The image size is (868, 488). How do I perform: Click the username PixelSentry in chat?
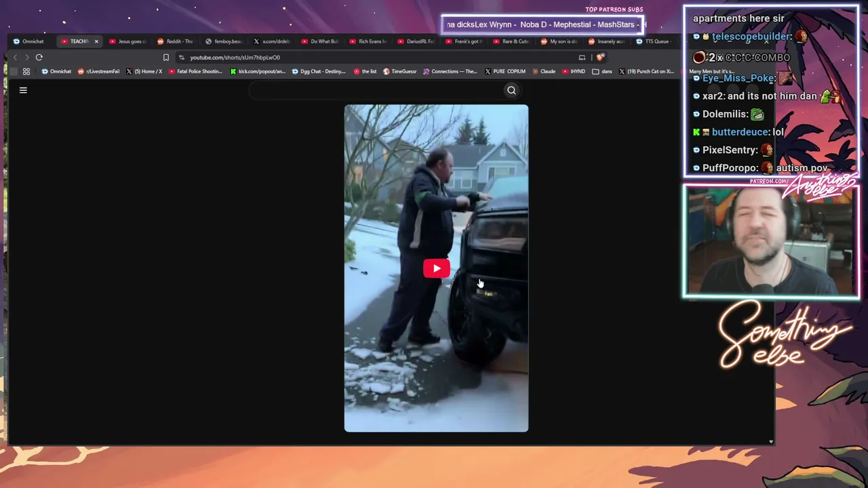(730, 150)
